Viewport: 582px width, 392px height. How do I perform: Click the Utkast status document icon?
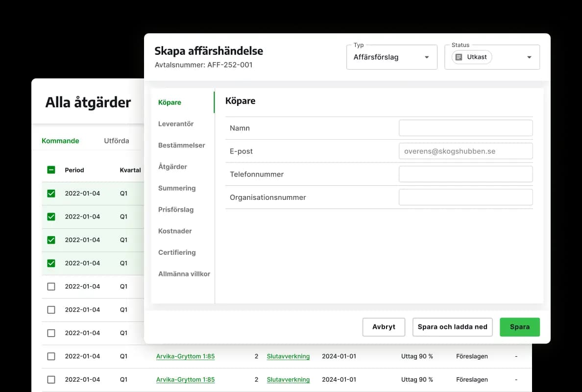(459, 57)
